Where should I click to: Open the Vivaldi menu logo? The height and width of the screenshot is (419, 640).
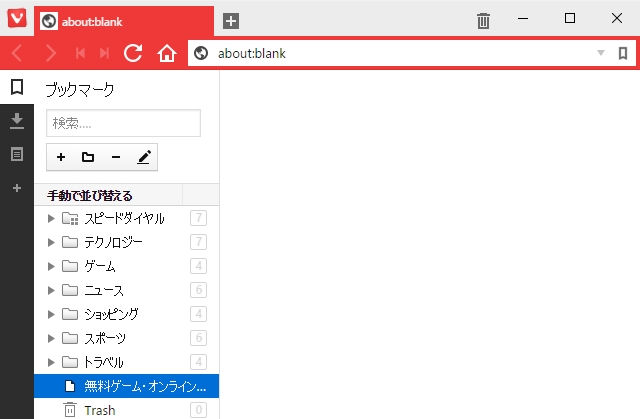tap(17, 18)
